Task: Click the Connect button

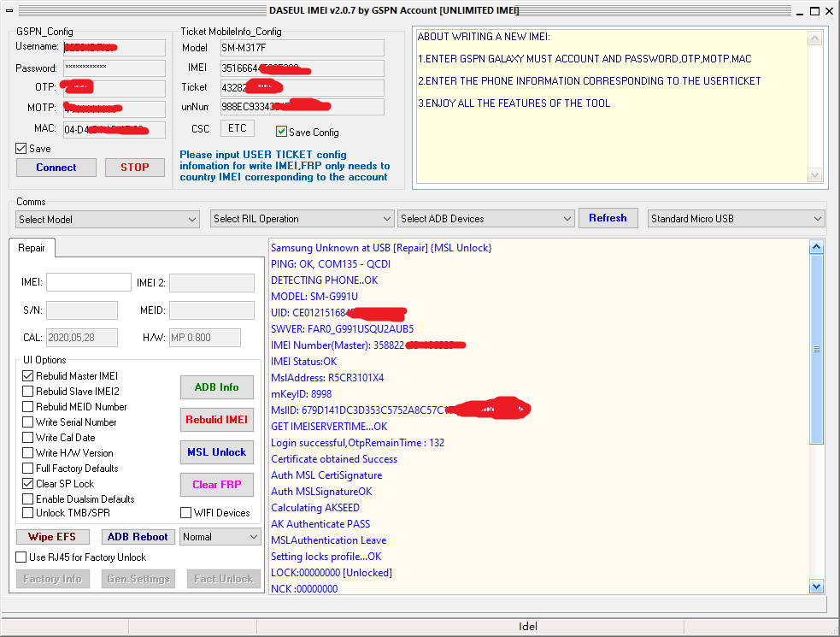Action: (56, 168)
